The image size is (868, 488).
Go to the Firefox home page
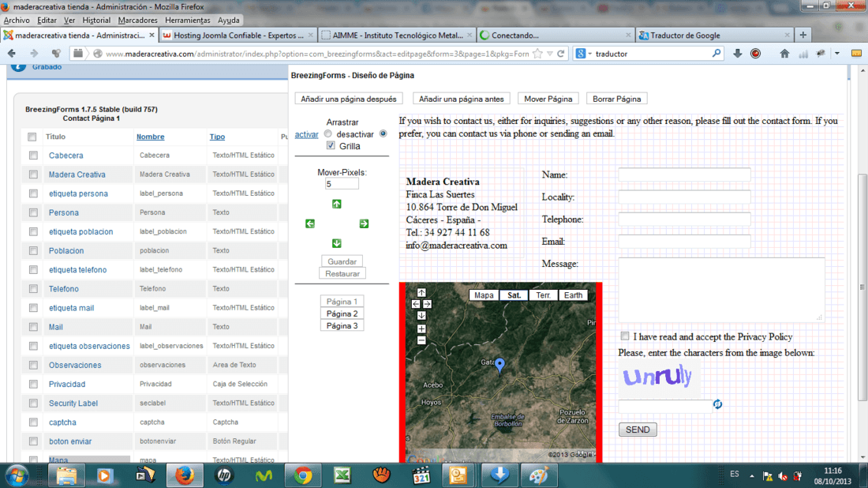pyautogui.click(x=784, y=54)
